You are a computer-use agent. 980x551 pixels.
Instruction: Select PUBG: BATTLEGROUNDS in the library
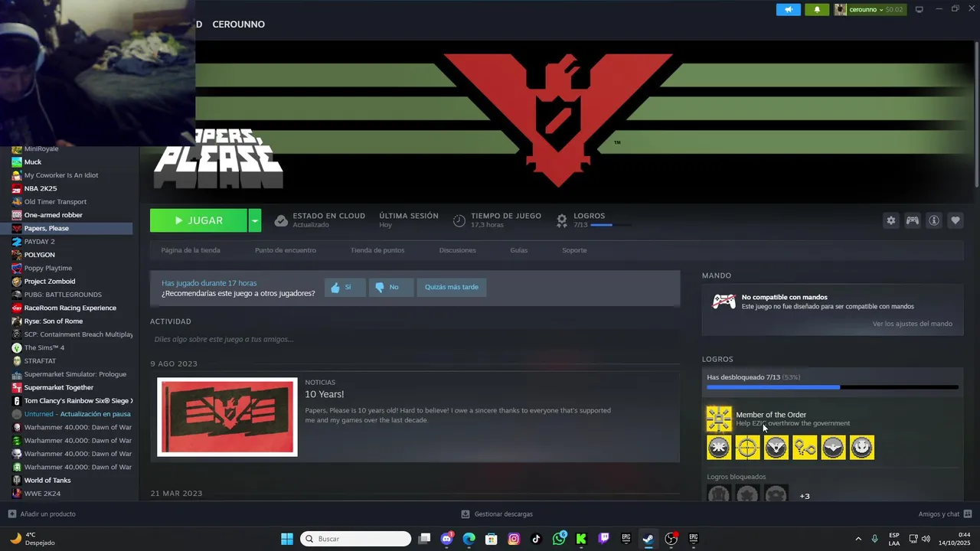(x=63, y=295)
